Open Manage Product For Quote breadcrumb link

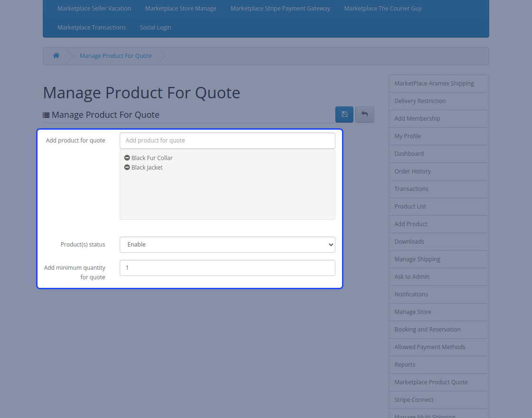(x=116, y=56)
